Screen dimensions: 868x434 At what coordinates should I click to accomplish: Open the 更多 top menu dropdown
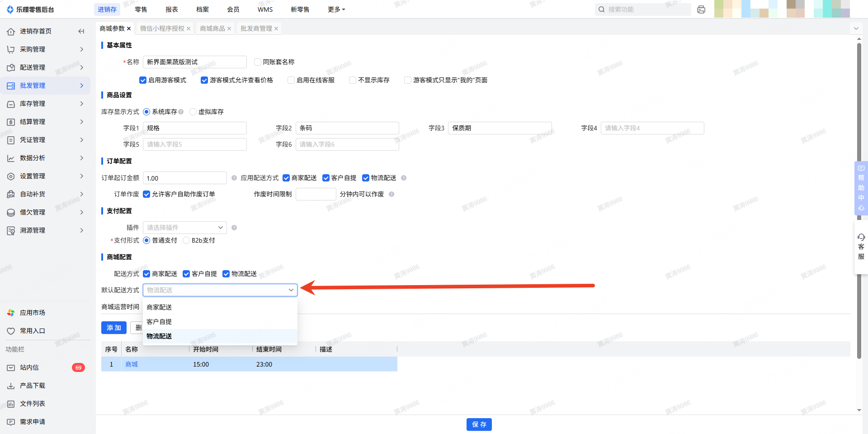[336, 10]
